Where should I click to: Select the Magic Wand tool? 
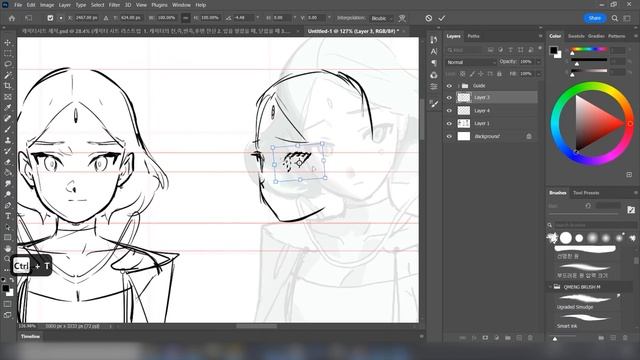point(7,75)
